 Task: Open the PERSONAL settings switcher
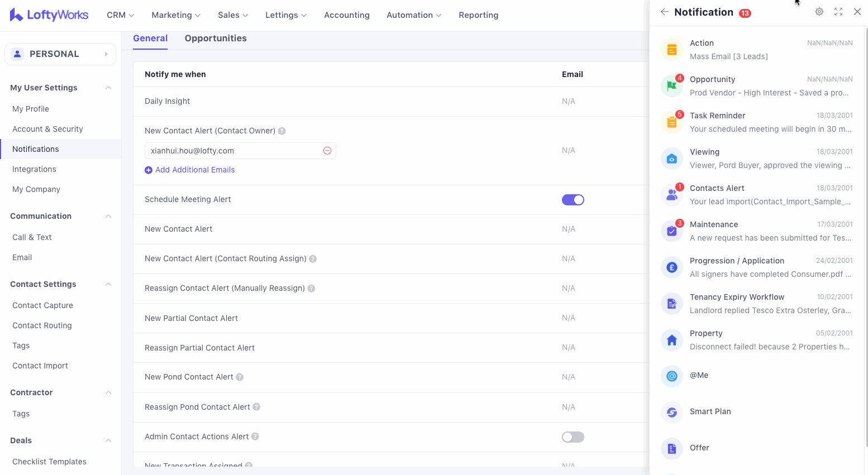tap(60, 54)
